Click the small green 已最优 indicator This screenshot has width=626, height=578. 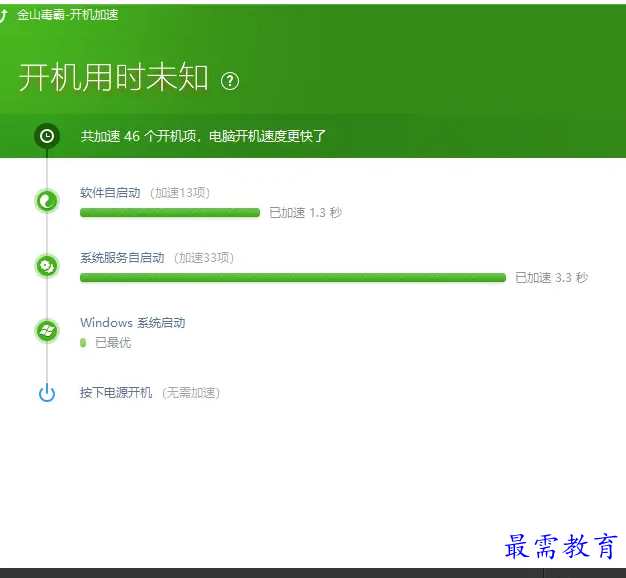(83, 342)
